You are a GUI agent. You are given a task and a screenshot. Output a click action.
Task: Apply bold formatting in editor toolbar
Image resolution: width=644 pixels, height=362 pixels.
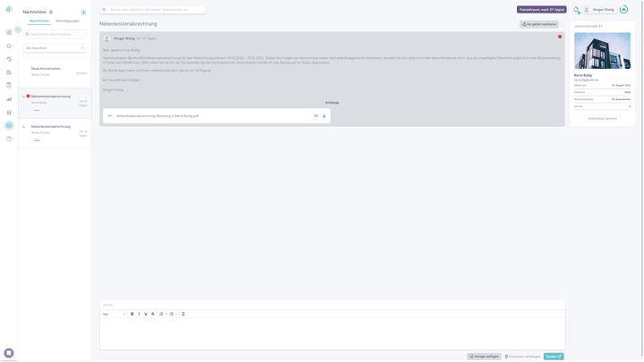coord(132,314)
